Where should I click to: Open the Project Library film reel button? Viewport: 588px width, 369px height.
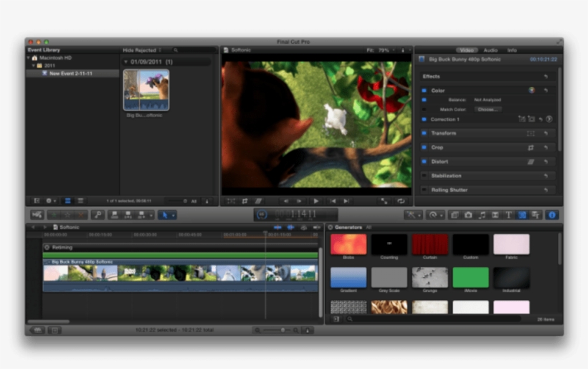[37, 330]
